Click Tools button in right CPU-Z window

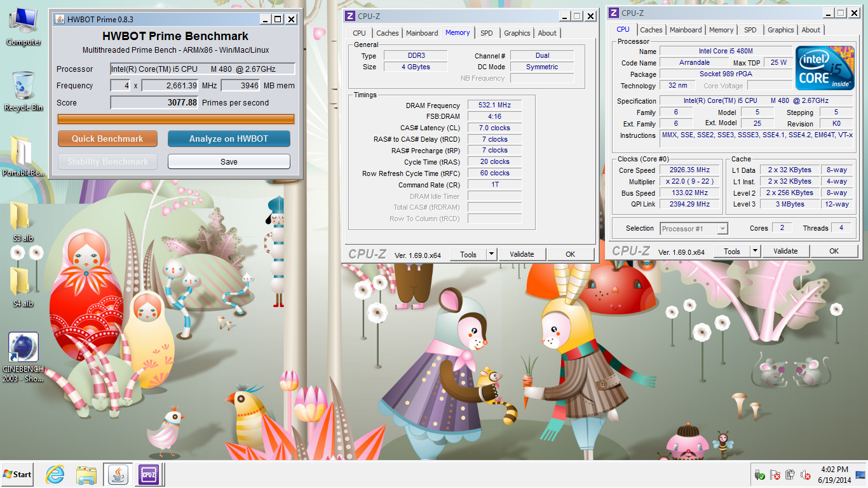pyautogui.click(x=732, y=251)
